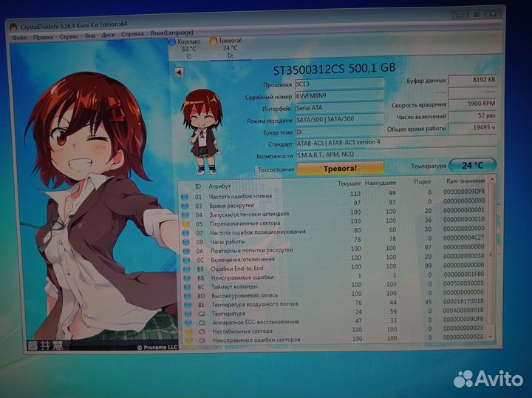Select the Переназначенные сектора attribute text
Image resolution: width=532 pixels, height=398 pixels.
click(245, 223)
